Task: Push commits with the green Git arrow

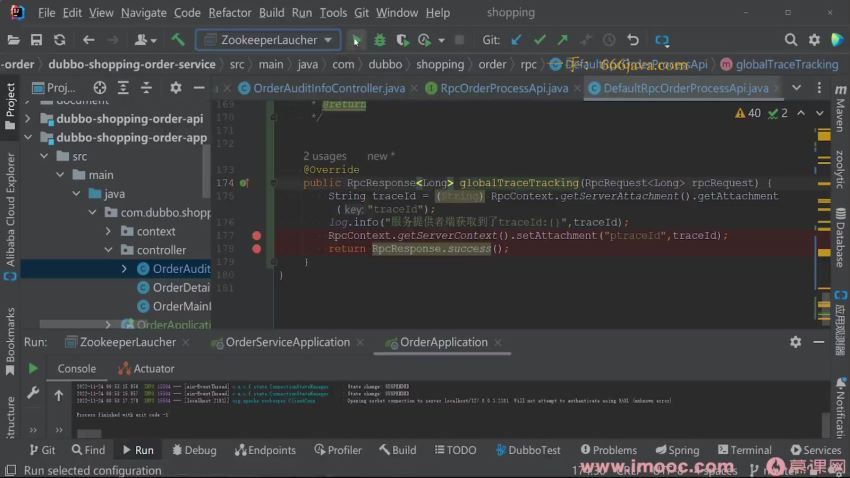Action: (563, 40)
